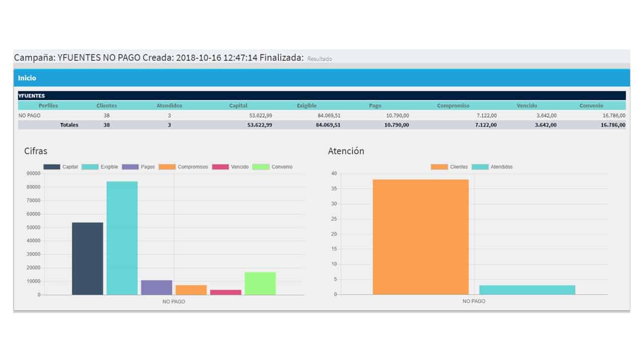Viewport: 644px width, 362px height.
Task: Select the Convenio column header
Action: click(x=591, y=106)
